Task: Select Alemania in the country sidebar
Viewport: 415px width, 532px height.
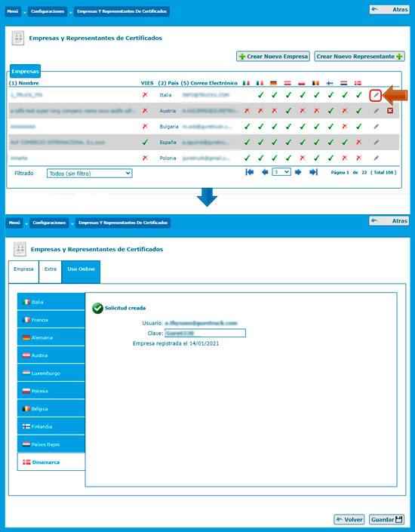Action: 51,337
